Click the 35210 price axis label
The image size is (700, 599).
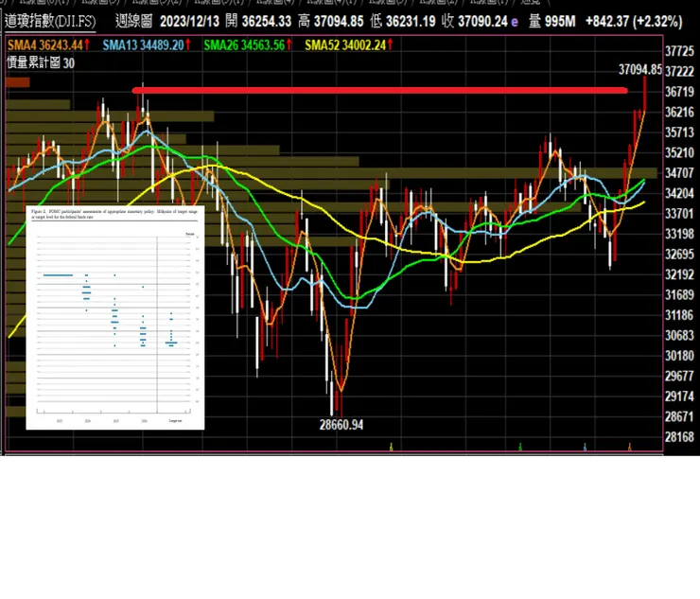pyautogui.click(x=679, y=152)
